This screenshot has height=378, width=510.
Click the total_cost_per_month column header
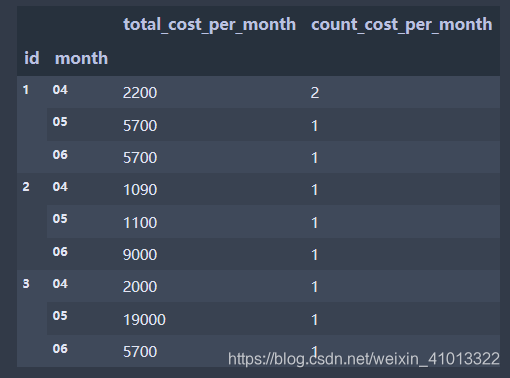[x=209, y=25]
